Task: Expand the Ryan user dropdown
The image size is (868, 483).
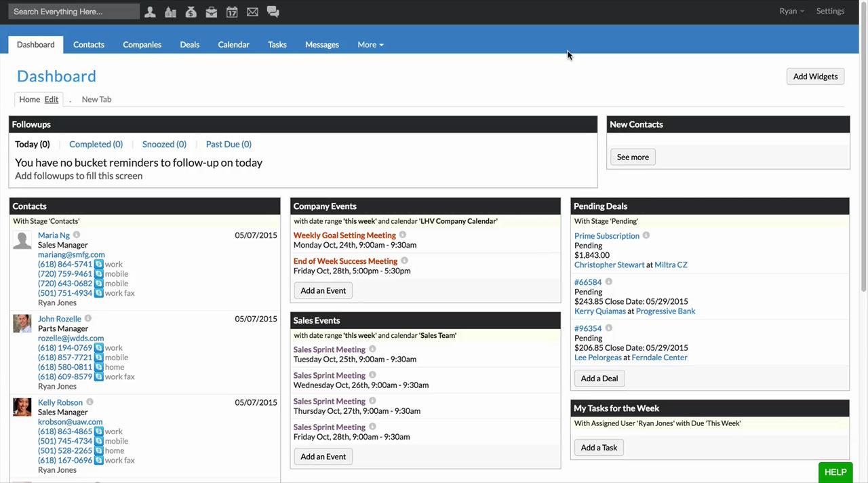Action: (791, 11)
